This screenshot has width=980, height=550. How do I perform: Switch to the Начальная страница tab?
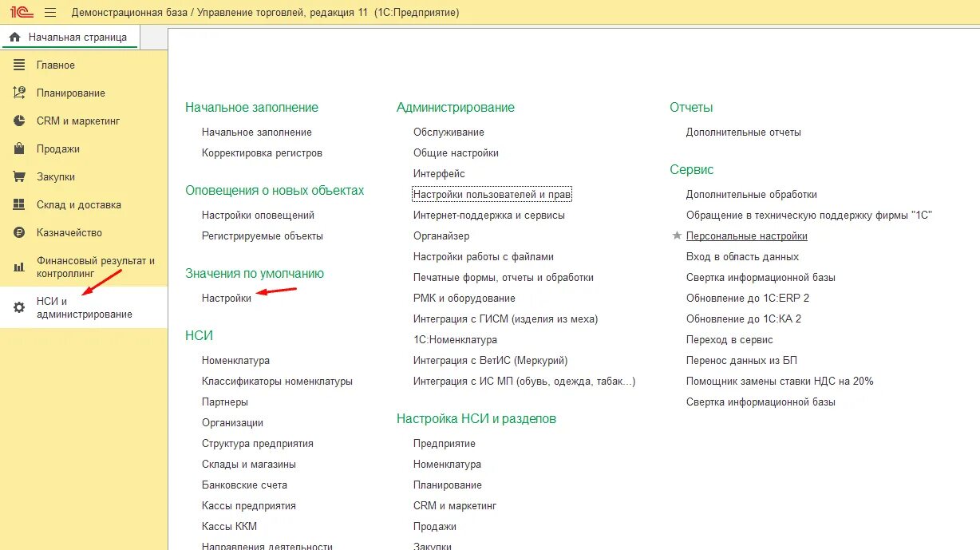tap(69, 37)
